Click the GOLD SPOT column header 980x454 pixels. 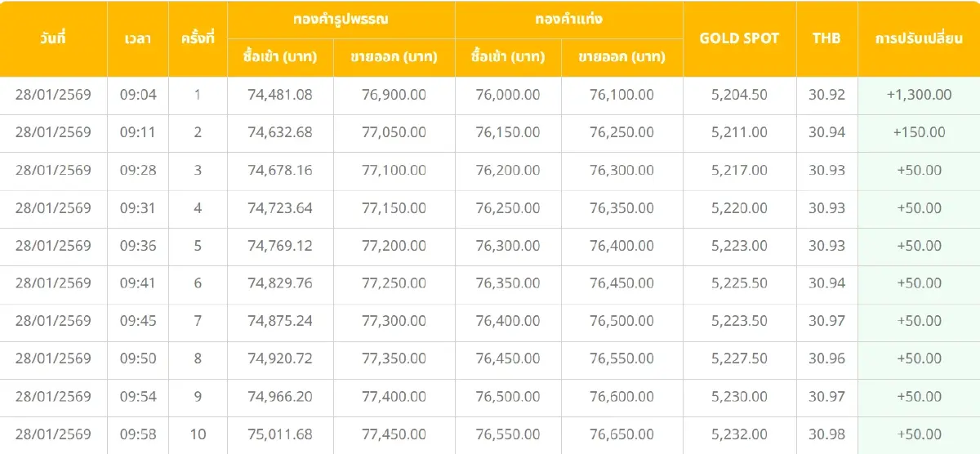tap(740, 38)
